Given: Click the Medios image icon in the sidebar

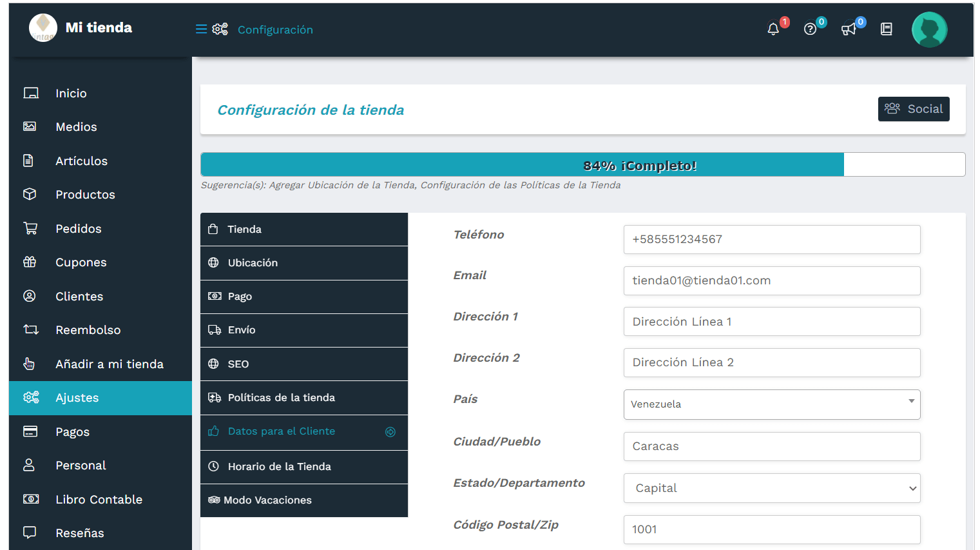Looking at the screenshot, I should tap(30, 126).
